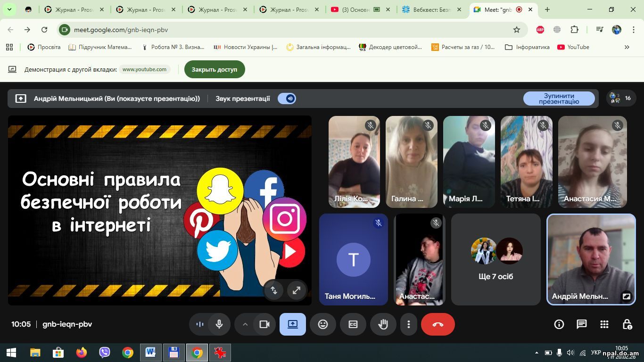Viewport: 644px width, 362px height.
Task: Click the Зупинити презентацію button
Action: (559, 99)
